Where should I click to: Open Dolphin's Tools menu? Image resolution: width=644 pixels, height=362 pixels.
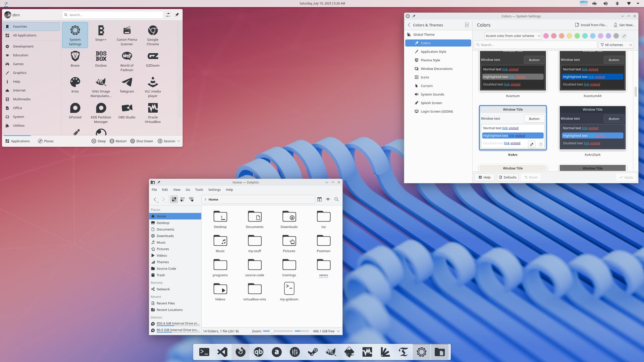click(199, 190)
